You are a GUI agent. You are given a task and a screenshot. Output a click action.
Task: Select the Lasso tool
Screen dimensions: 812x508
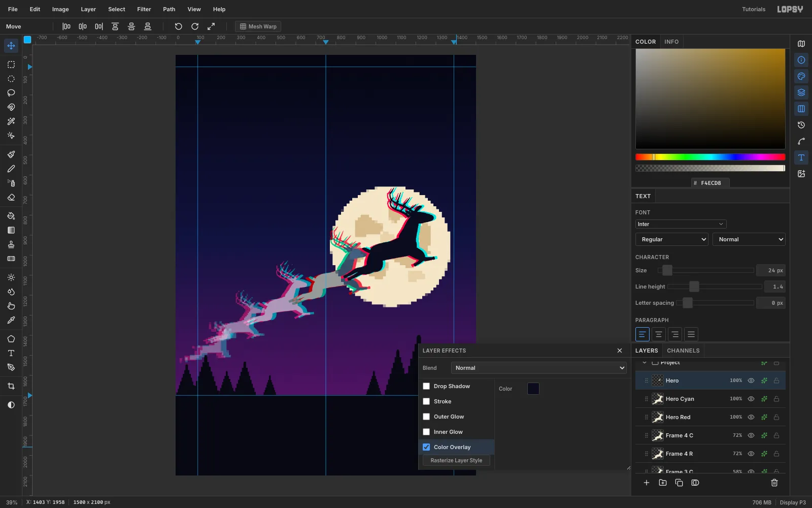(11, 93)
